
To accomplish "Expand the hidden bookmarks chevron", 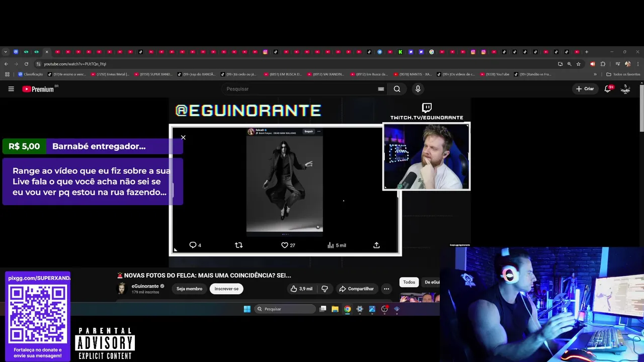I will [595, 74].
